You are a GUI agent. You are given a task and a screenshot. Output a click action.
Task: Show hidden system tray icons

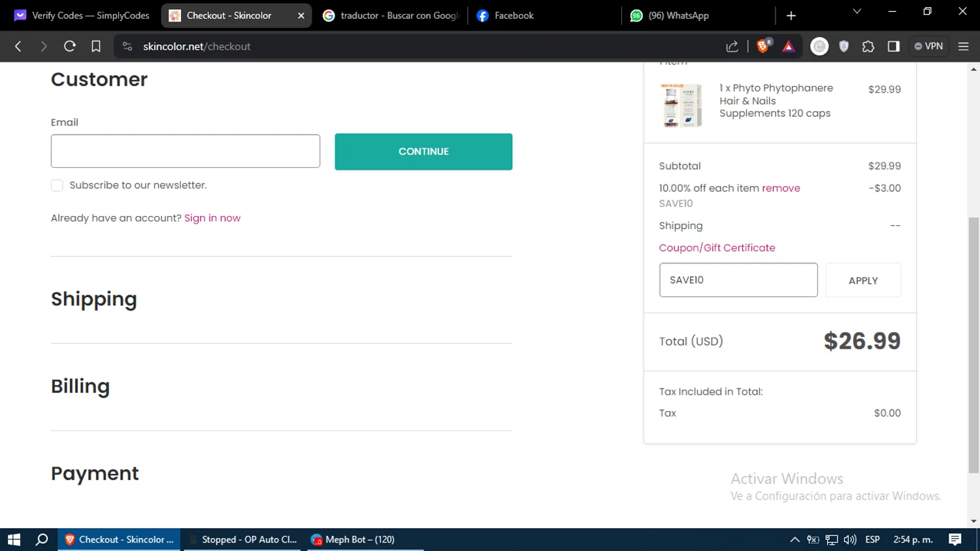794,539
